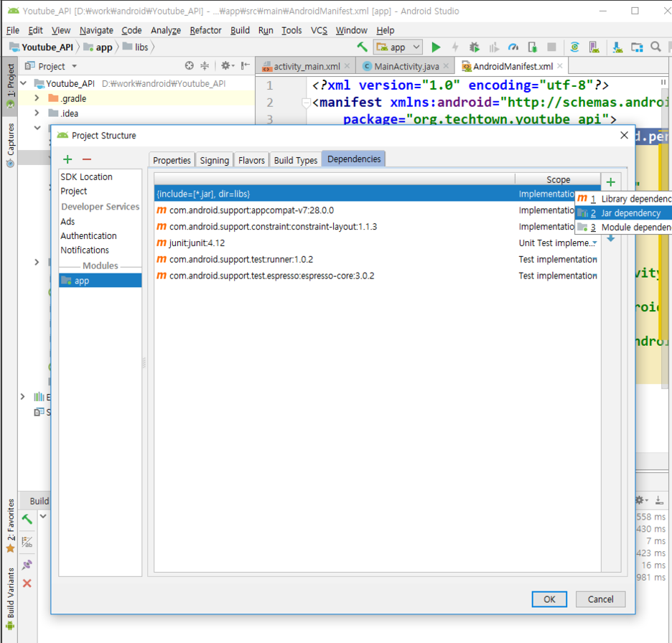Switch to the Properties tab
Screen dimensions: 672x643
pos(172,160)
